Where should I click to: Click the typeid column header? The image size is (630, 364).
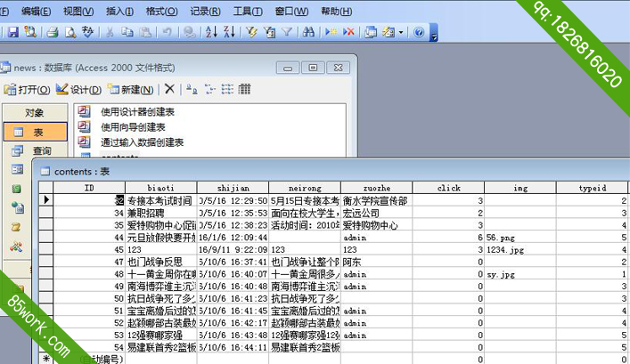(x=593, y=188)
